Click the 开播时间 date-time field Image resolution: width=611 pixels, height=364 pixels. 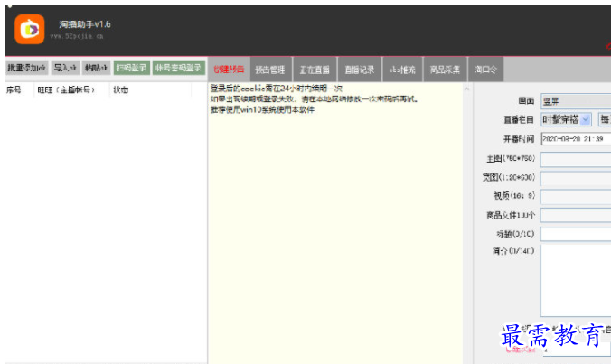click(x=576, y=138)
